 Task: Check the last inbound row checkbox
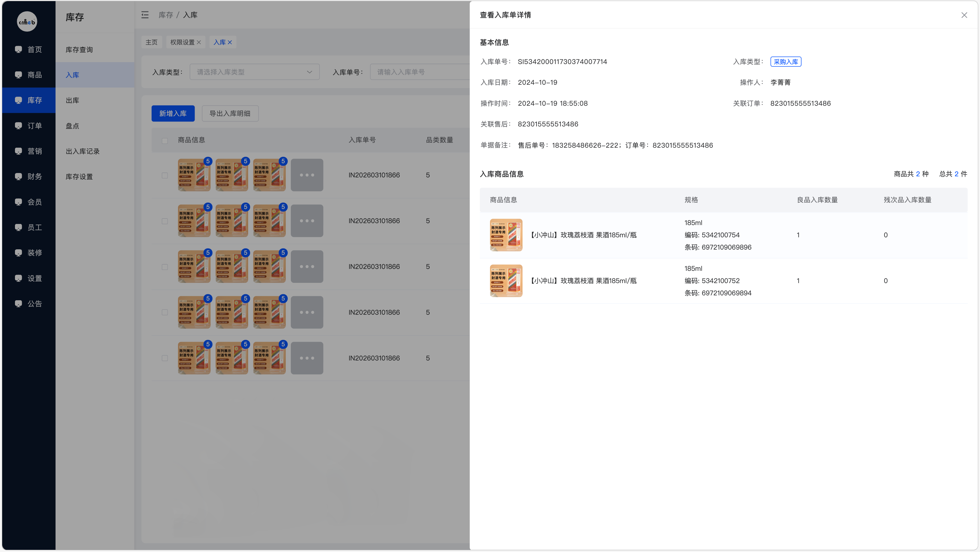165,358
